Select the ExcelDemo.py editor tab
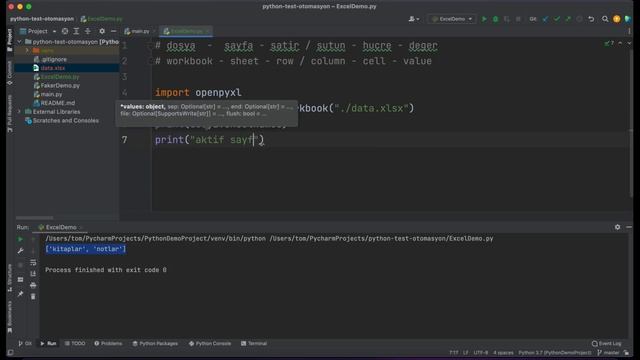This screenshot has height=360, width=640. point(187,31)
